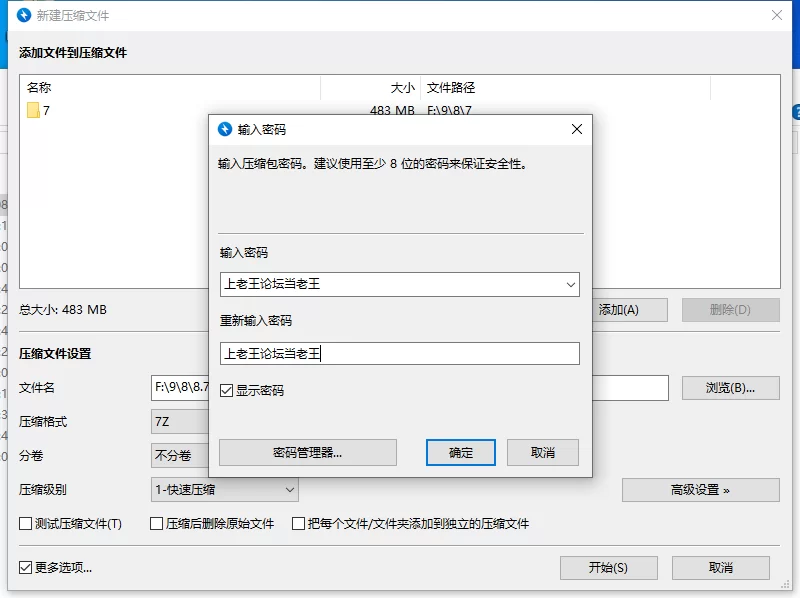The height and width of the screenshot is (598, 800).
Task: Open the 压缩级别 1-快速压缩 dropdown
Action: click(224, 490)
